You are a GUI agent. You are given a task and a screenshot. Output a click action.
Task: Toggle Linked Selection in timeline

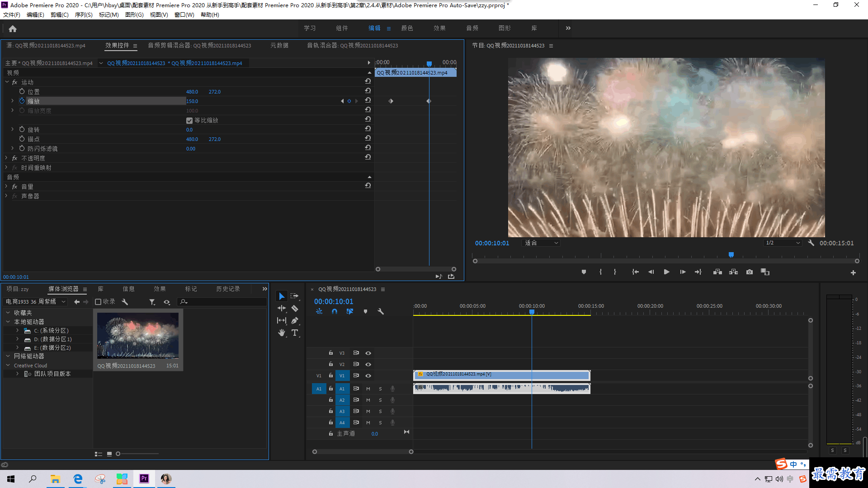[x=349, y=311]
